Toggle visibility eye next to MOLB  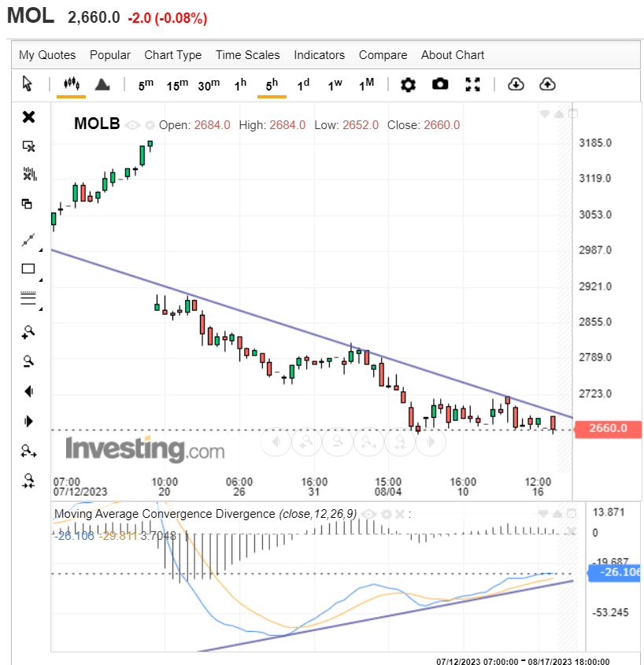point(131,124)
